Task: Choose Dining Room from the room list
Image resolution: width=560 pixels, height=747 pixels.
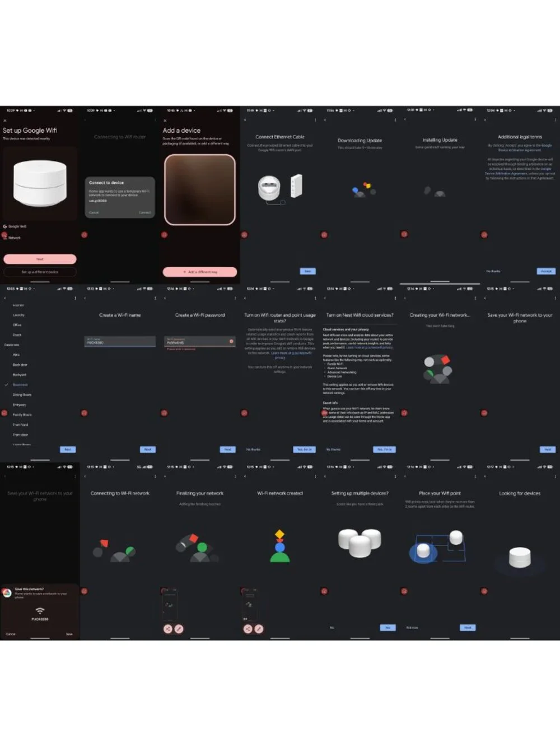Action: 22,395
